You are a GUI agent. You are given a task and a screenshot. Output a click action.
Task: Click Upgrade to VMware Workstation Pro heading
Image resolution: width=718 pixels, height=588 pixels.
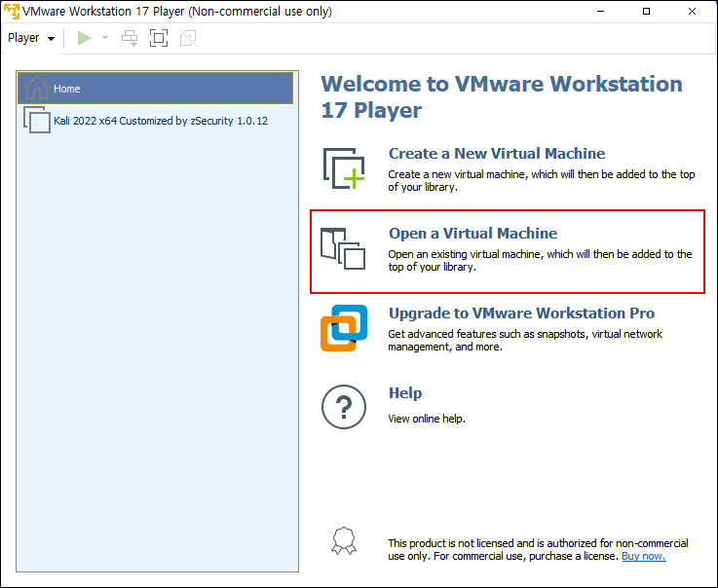(x=521, y=313)
